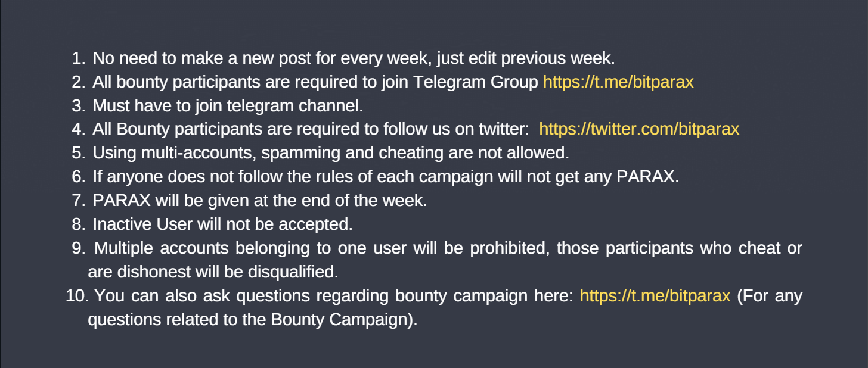Click the rule 'PARAX will be given at the end of the week.'
This screenshot has width=868, height=368.
click(x=260, y=200)
